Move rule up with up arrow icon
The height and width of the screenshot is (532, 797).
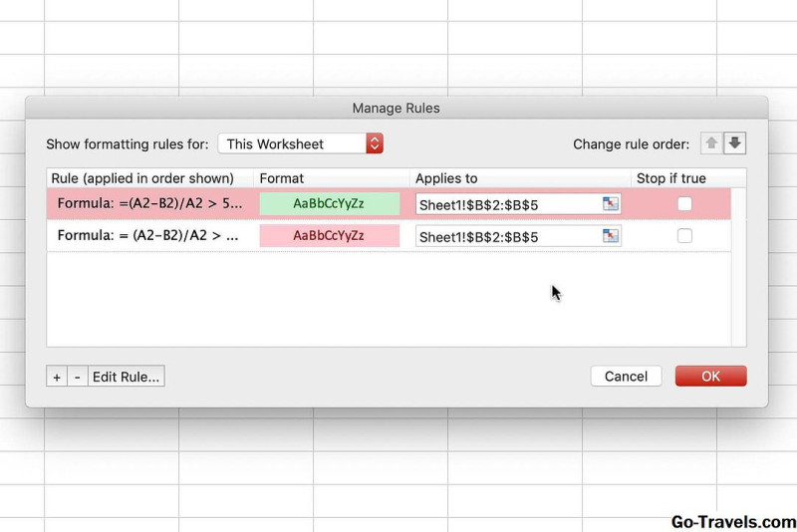[711, 143]
